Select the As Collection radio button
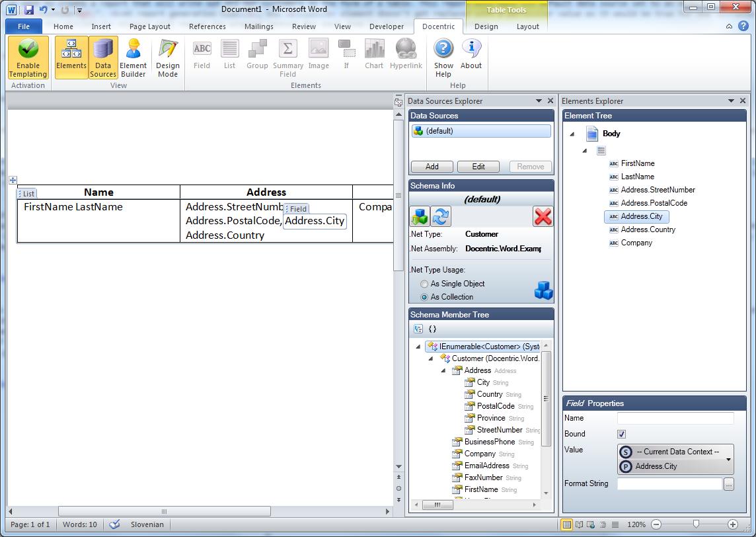756x537 pixels. [x=424, y=297]
